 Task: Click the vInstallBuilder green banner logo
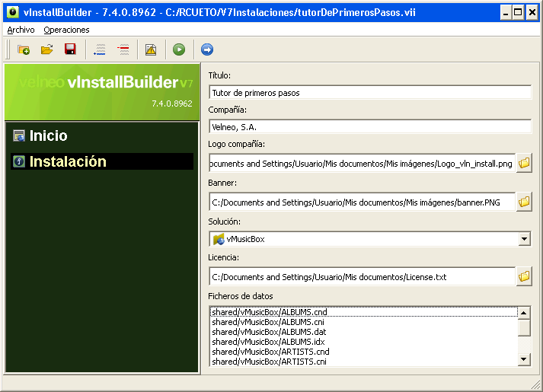[x=102, y=92]
